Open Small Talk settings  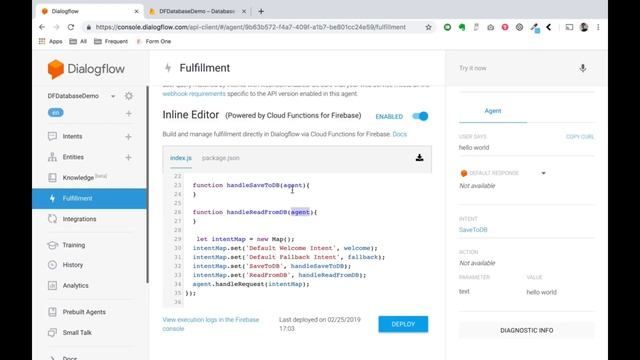(x=77, y=332)
